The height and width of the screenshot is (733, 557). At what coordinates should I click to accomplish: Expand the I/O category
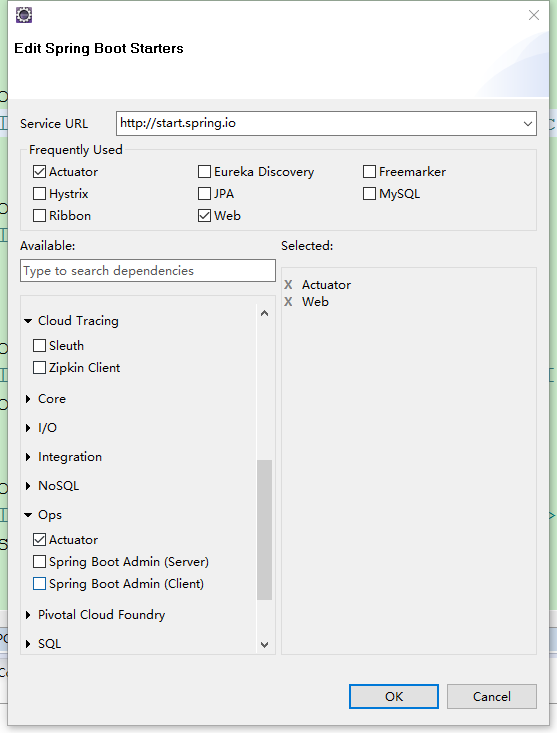pos(28,428)
